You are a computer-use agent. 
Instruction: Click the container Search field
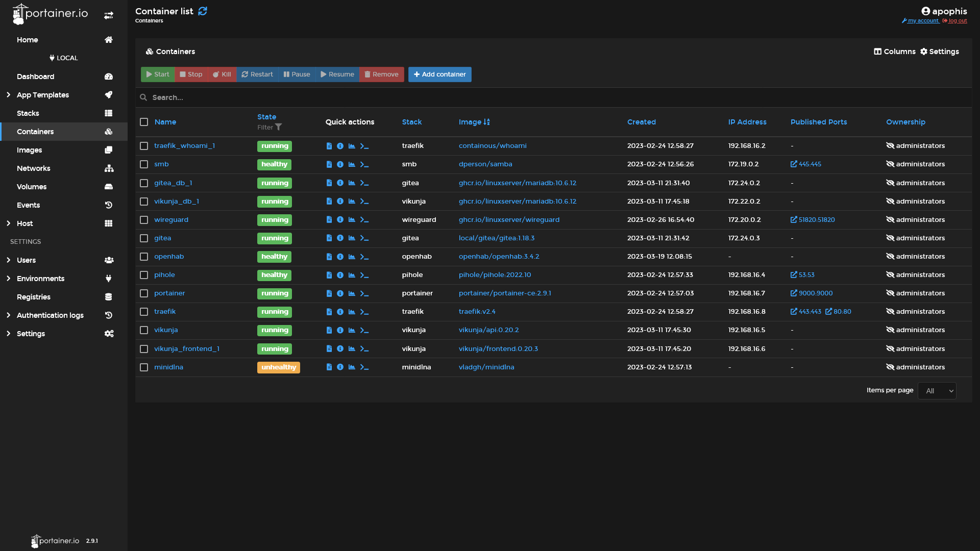(554, 97)
